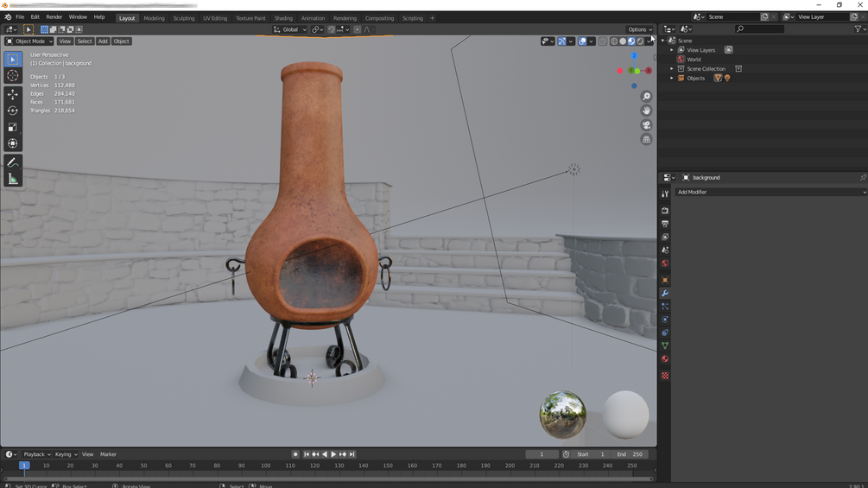Expand the Scene Collection tree item
This screenshot has width=868, height=488.
tap(672, 68)
